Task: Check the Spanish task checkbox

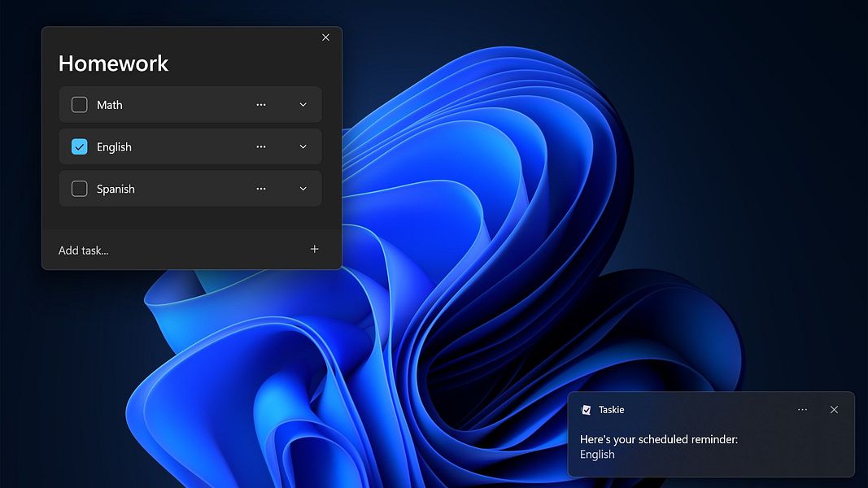Action: click(79, 189)
